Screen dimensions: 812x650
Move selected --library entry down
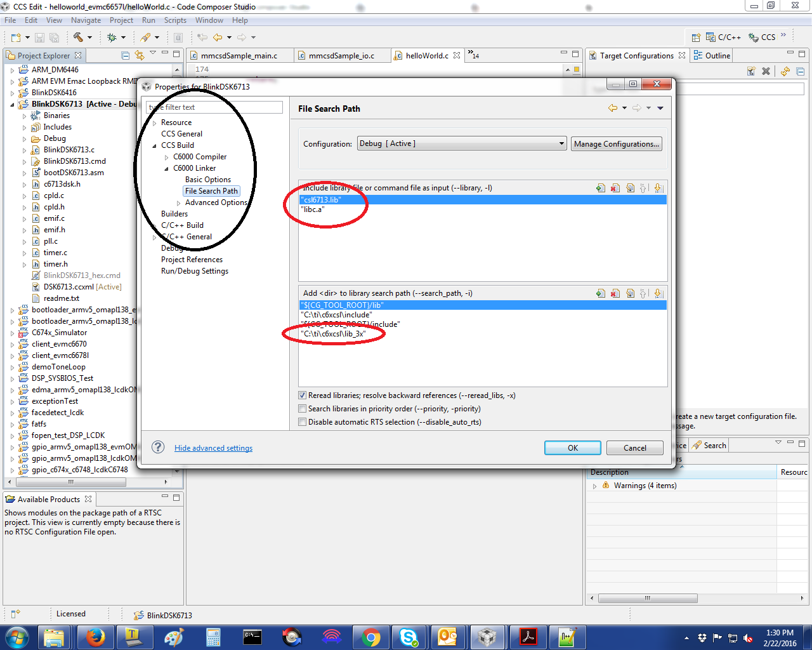(658, 188)
